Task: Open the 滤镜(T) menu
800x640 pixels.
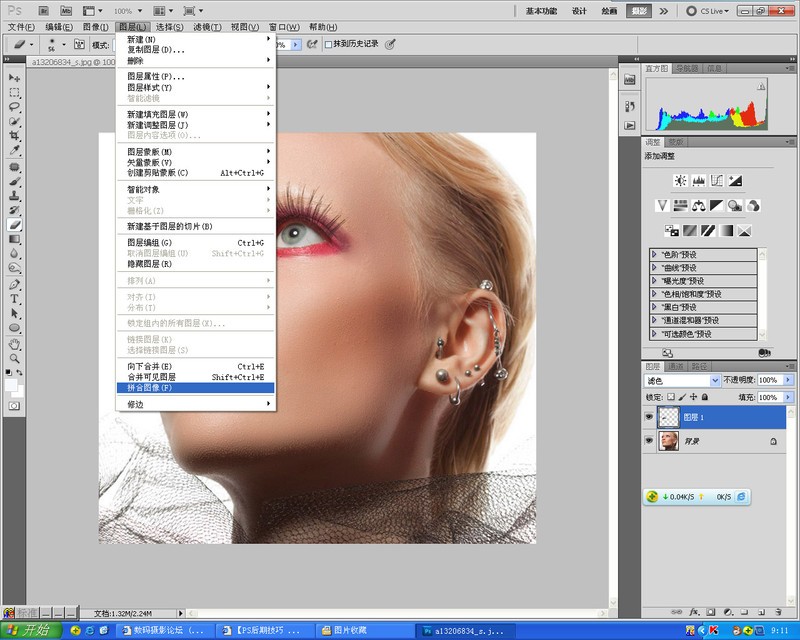Action: [207, 27]
